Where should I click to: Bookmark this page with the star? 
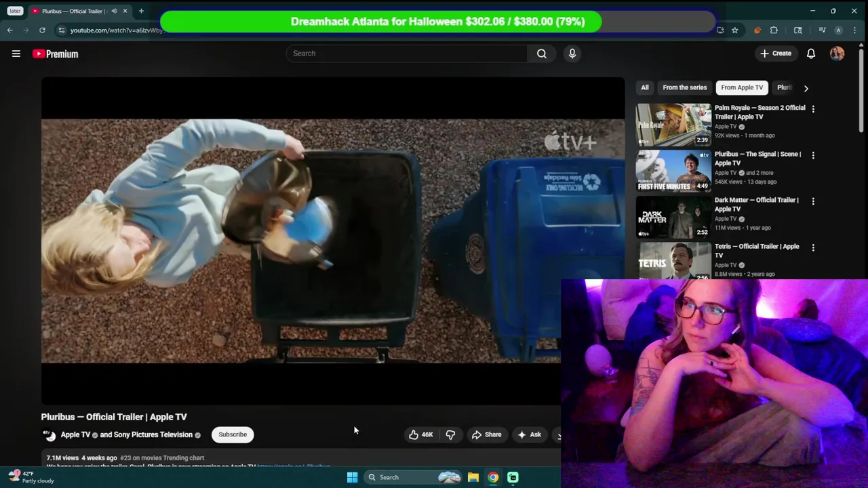(734, 30)
